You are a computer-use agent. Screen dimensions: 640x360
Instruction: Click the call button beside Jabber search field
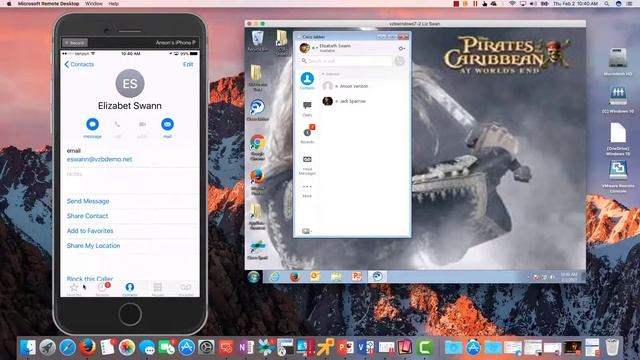tap(400, 61)
